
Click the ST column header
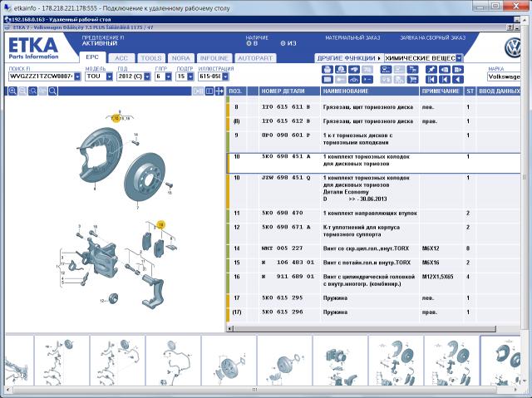coord(470,91)
